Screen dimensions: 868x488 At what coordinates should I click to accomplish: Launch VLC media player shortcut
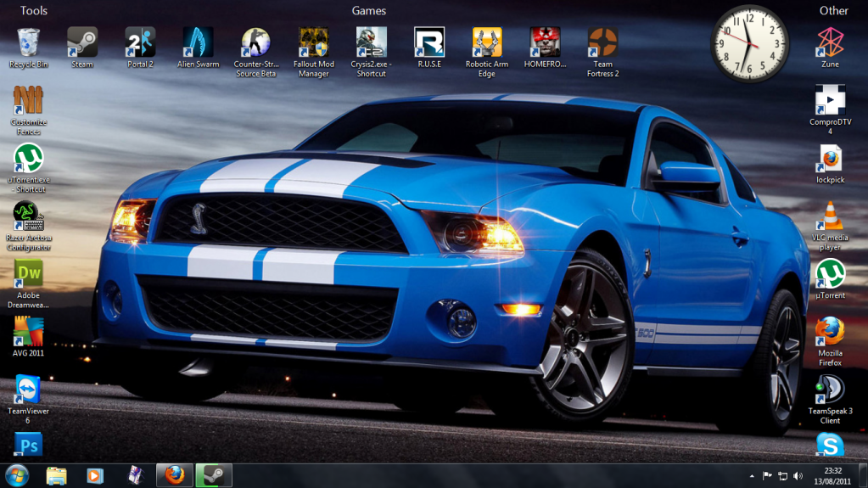coord(830,217)
